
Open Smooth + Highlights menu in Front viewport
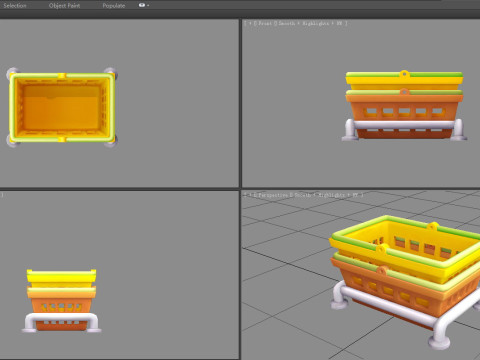tap(304, 23)
